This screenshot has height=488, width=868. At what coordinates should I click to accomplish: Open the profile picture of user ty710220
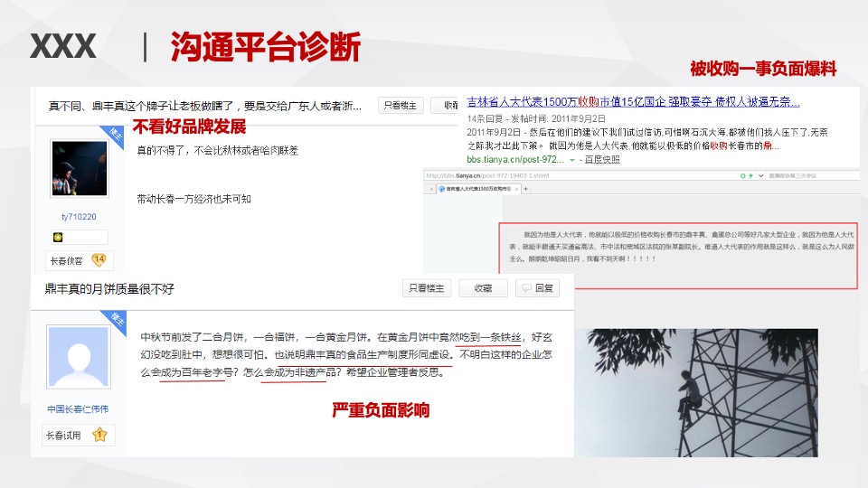[80, 168]
